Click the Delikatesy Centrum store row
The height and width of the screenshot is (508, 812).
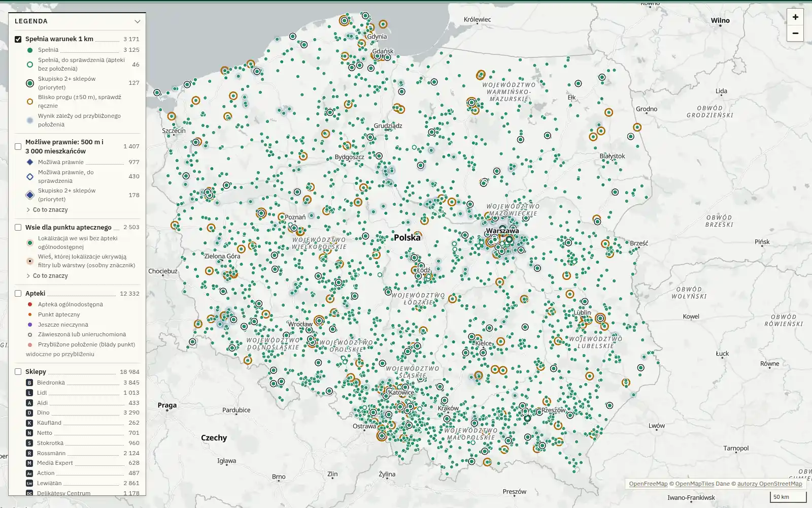pyautogui.click(x=82, y=493)
